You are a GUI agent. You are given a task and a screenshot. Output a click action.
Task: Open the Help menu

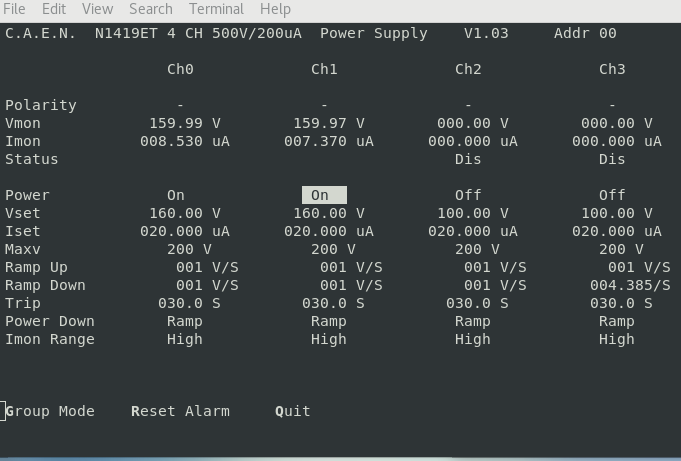click(x=275, y=9)
